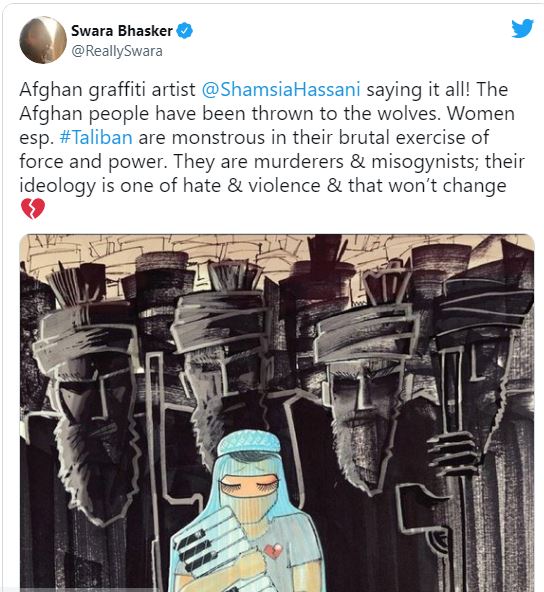The width and height of the screenshot is (544, 592).
Task: Click the blue verified checkmark badge
Action: tap(185, 31)
